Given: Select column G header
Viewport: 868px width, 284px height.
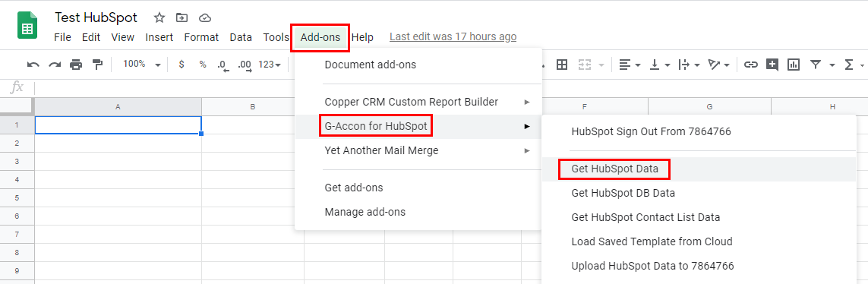Looking at the screenshot, I should pyautogui.click(x=709, y=106).
